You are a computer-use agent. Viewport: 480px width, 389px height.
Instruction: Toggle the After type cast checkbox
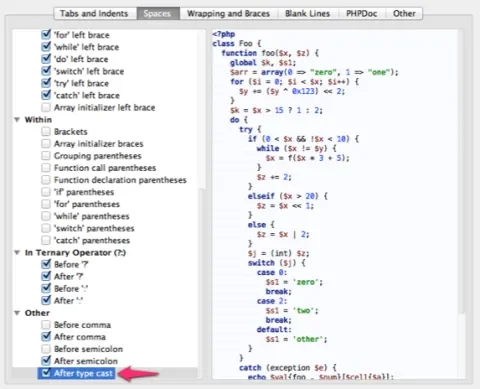point(46,373)
